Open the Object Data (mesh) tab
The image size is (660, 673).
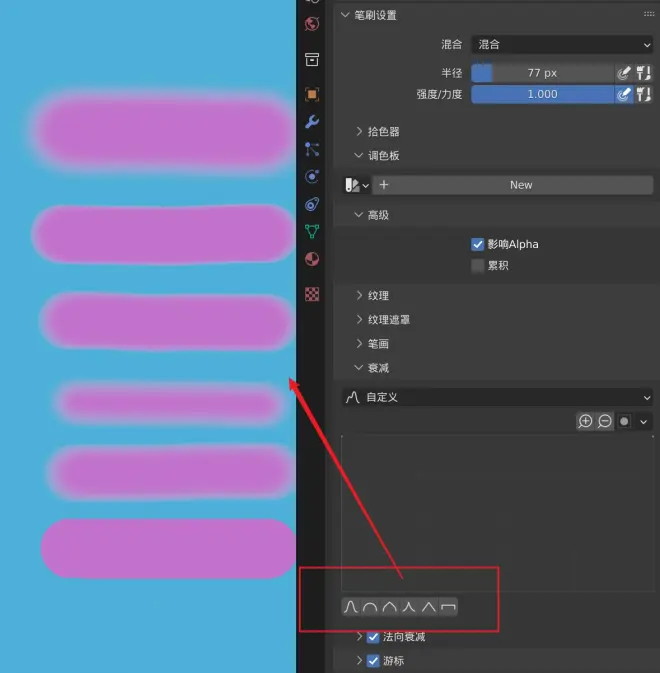pos(312,231)
